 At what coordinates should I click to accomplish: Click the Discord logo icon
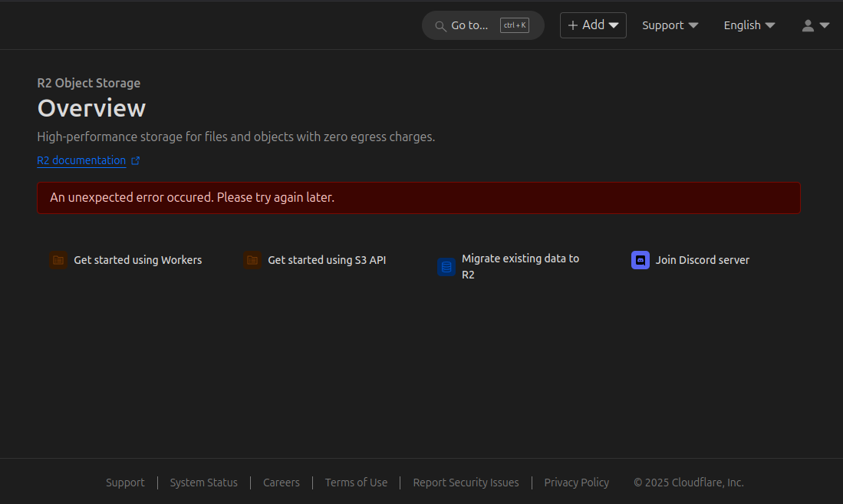click(x=640, y=260)
